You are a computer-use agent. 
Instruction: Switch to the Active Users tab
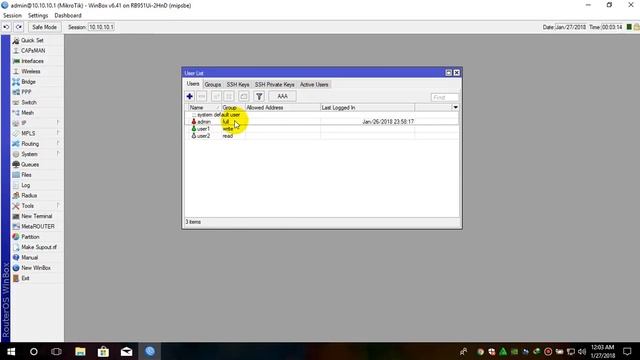click(314, 84)
